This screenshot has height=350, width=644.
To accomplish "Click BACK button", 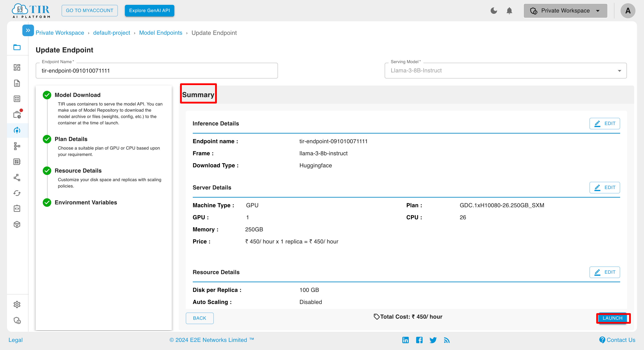I will [200, 318].
